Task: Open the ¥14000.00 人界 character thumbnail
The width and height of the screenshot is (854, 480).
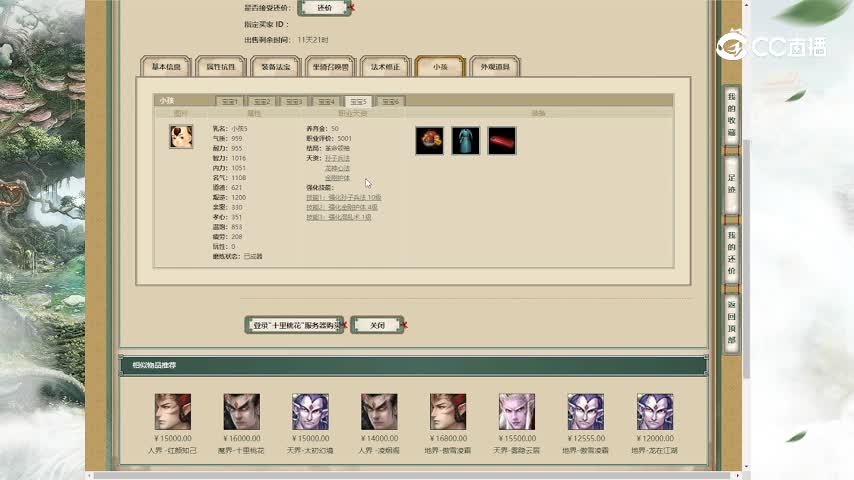Action: tap(379, 412)
